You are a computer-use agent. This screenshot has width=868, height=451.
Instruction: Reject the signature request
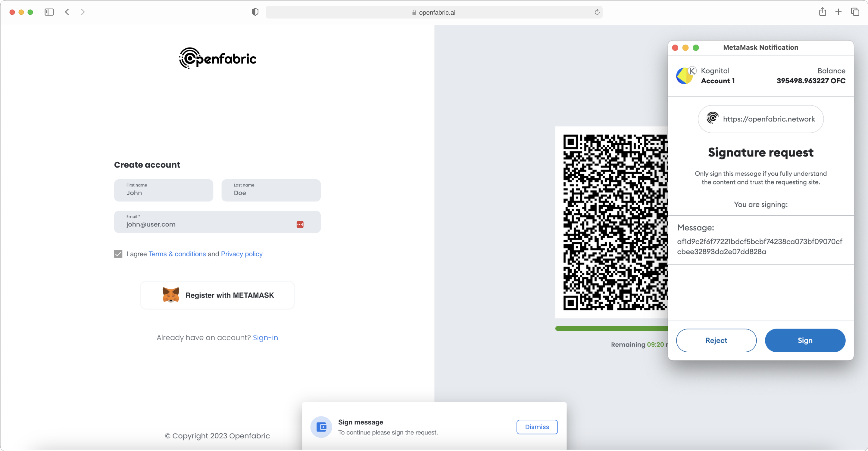[716, 340]
